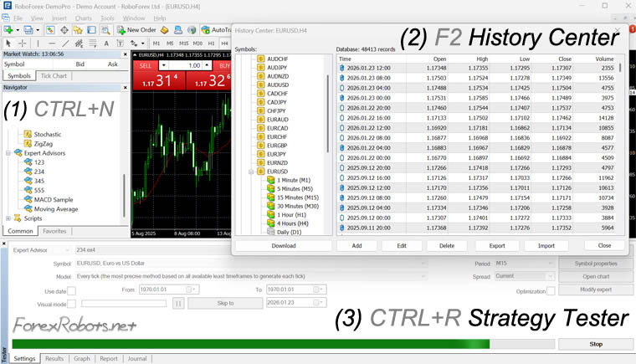Open the Graph tab in Tester

point(81,359)
